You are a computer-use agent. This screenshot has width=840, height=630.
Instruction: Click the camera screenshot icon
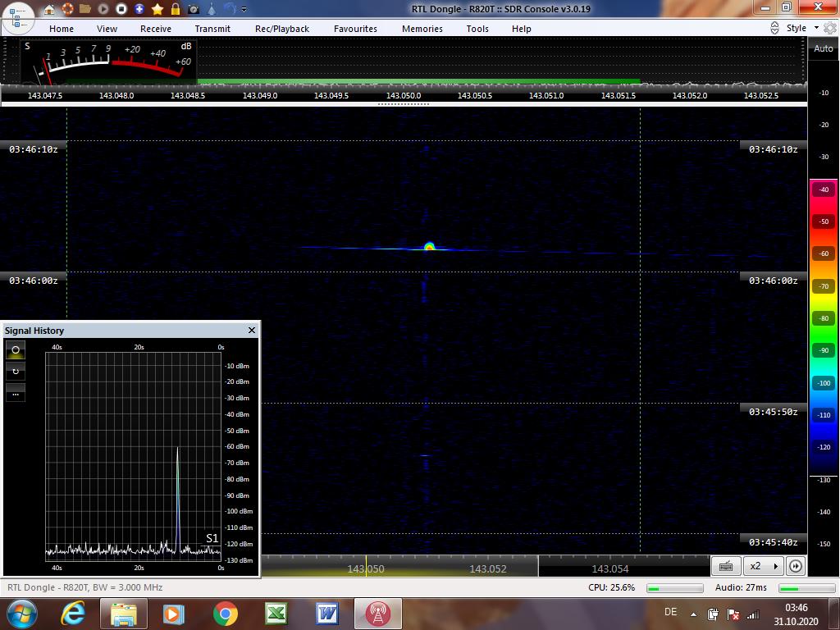click(194, 9)
